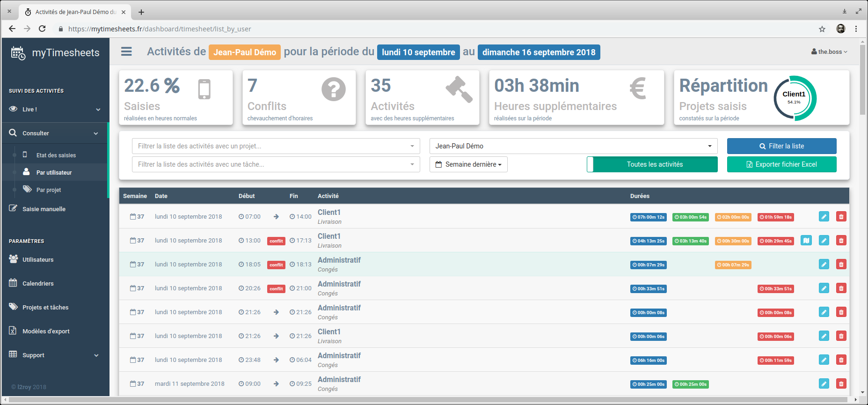Open Etat des saisies in sidebar
This screenshot has height=405, width=868.
pos(56,155)
